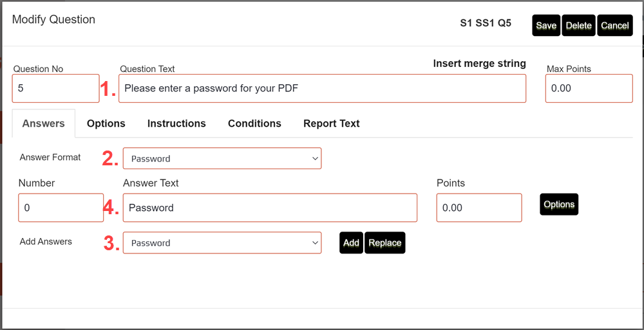Switch to the Instructions tab

click(x=176, y=124)
